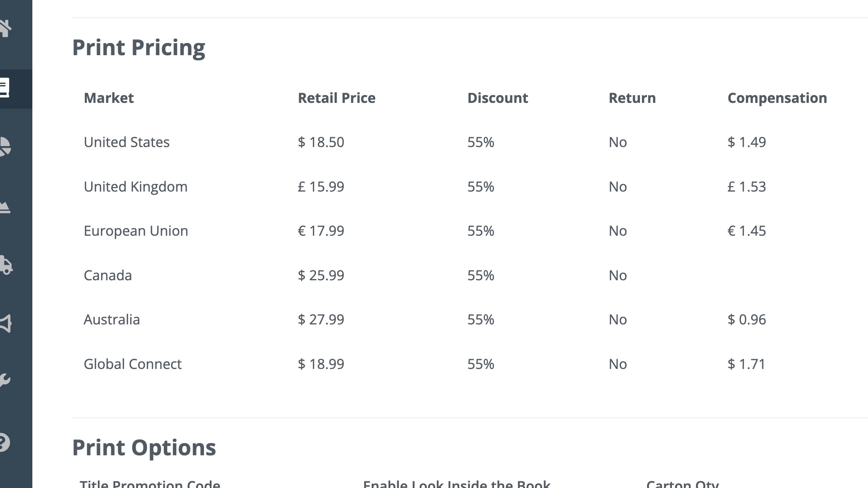Image resolution: width=868 pixels, height=488 pixels.
Task: Select the Discount column header
Action: tap(498, 98)
